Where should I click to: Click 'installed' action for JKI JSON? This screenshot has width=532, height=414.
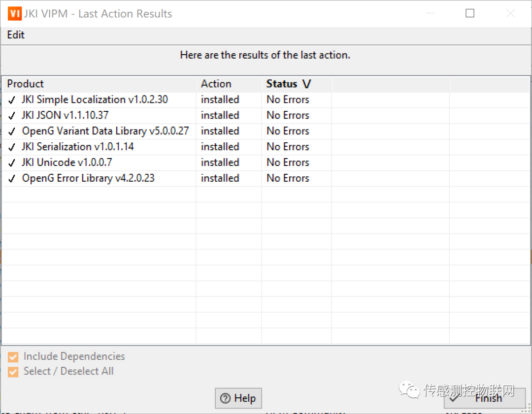click(x=220, y=115)
